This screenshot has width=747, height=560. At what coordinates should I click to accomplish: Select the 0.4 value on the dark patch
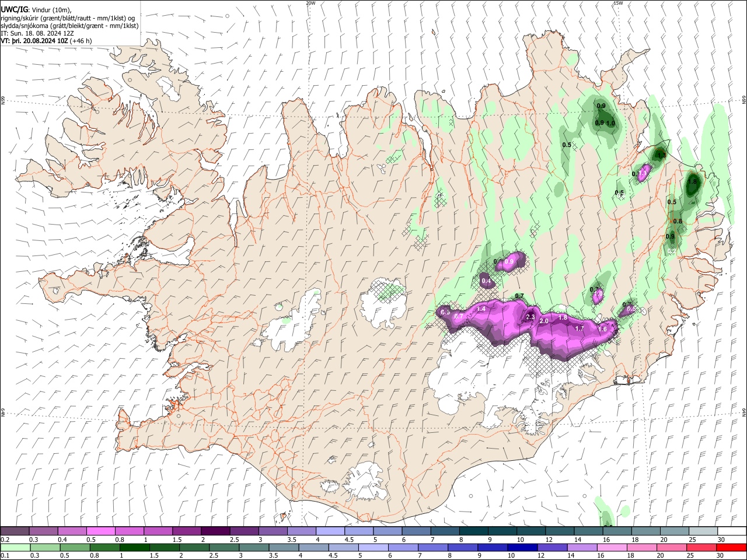[486, 281]
